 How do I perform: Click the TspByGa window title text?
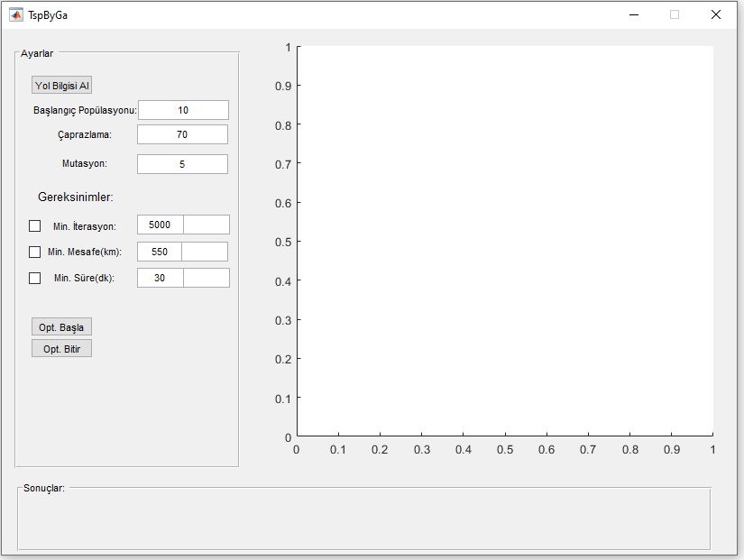point(46,14)
